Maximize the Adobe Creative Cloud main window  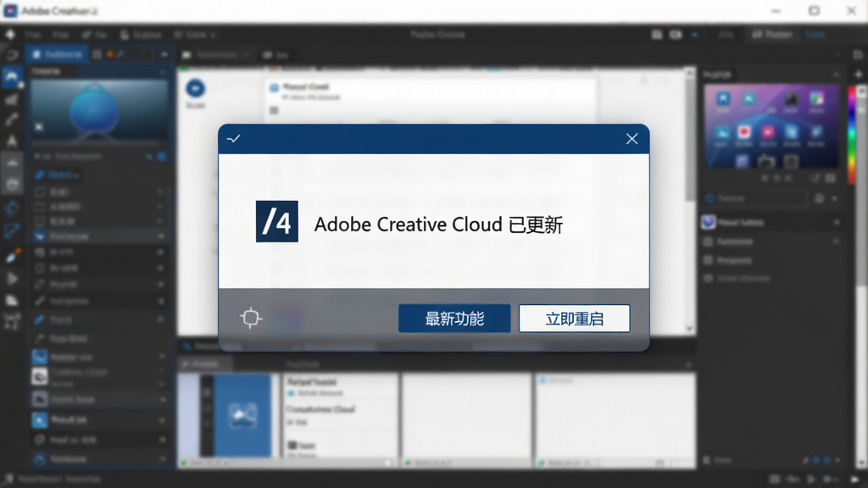click(x=814, y=10)
